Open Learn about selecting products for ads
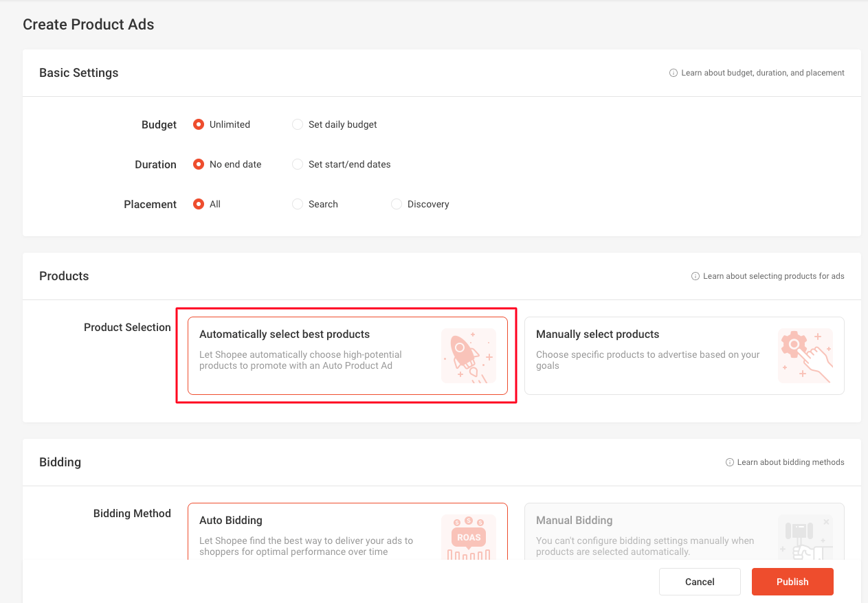The height and width of the screenshot is (603, 868). pyautogui.click(x=774, y=276)
